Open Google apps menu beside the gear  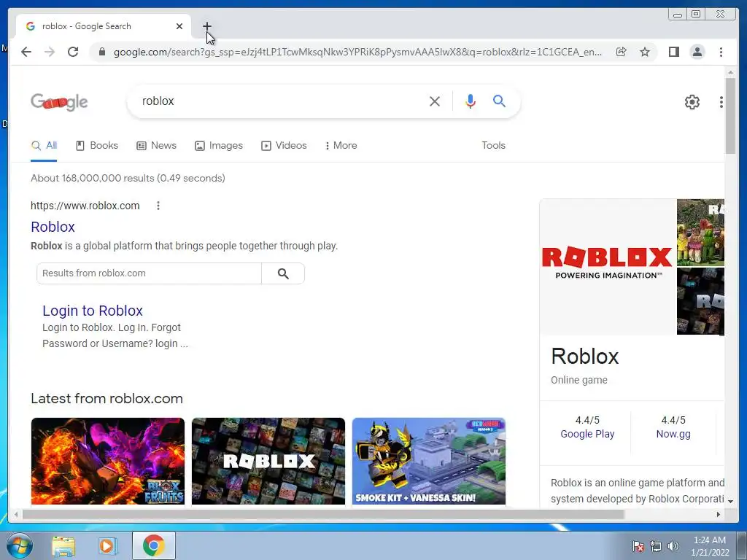pyautogui.click(x=721, y=101)
